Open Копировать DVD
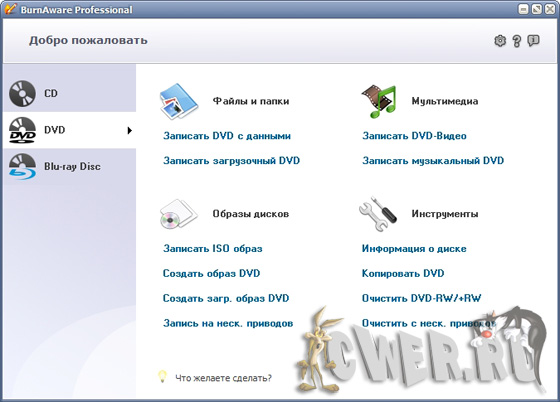 tap(403, 273)
